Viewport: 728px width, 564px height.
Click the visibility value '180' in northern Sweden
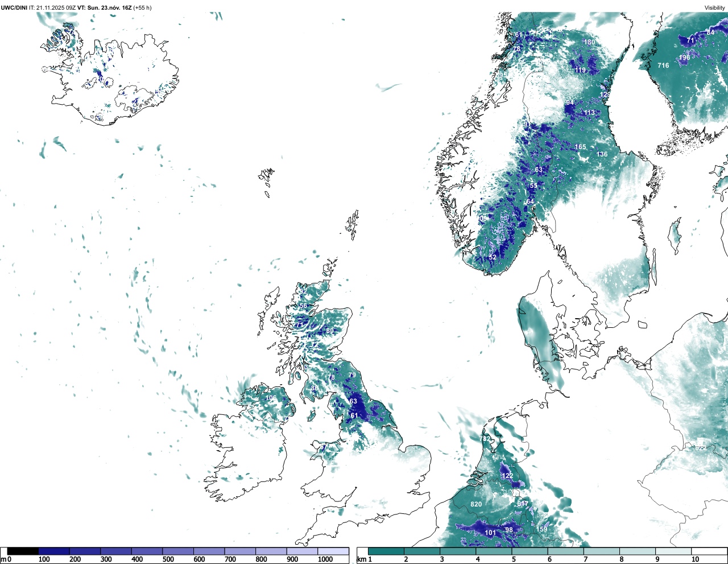(589, 42)
